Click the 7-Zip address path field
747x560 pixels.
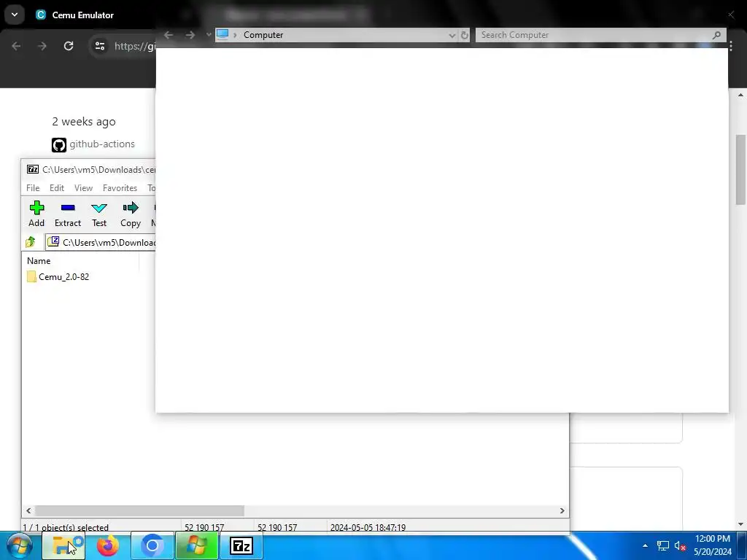click(x=101, y=242)
